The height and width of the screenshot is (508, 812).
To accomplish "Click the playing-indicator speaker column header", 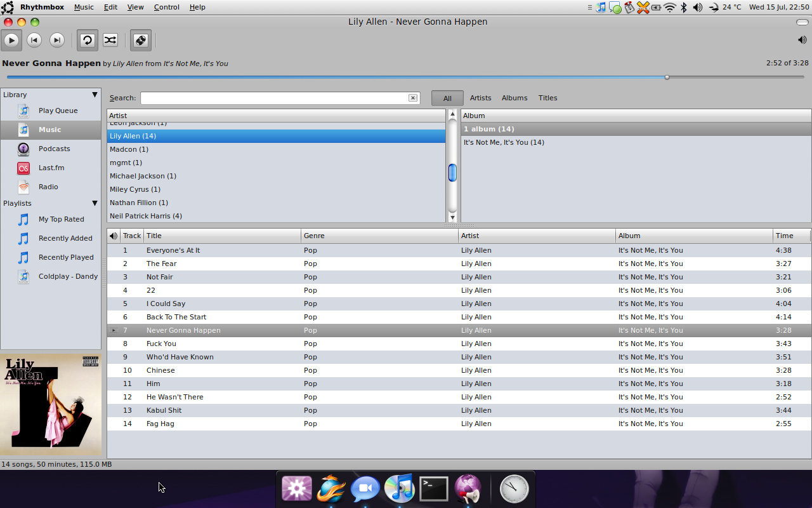I will click(114, 236).
